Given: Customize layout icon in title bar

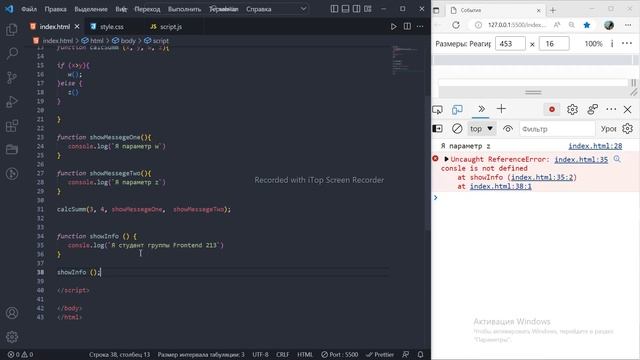Looking at the screenshot, I should point(368,9).
